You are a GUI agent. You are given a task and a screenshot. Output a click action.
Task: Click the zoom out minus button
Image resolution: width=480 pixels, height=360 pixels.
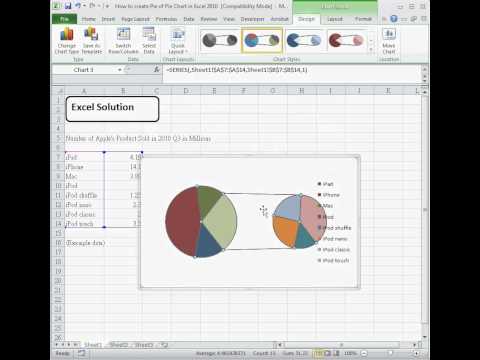364,353
